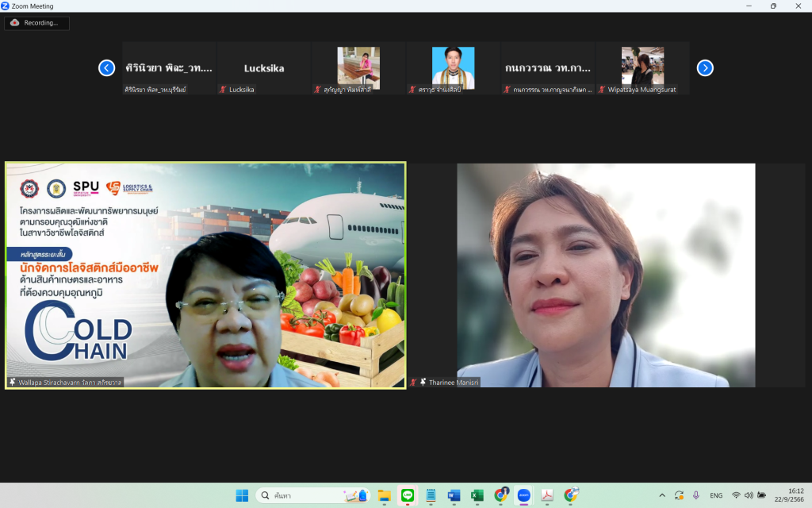Open Notepad from taskbar
Image resolution: width=812 pixels, height=508 pixels.
431,495
